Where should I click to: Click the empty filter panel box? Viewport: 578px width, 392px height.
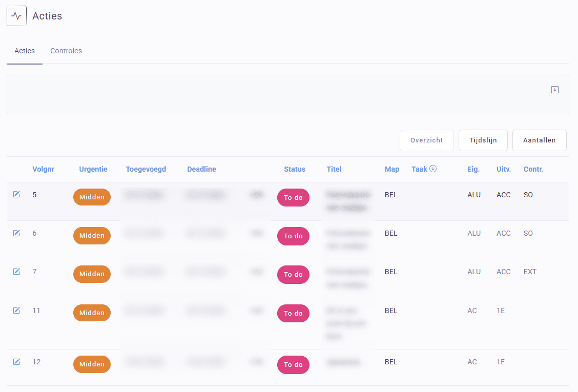coord(287,94)
